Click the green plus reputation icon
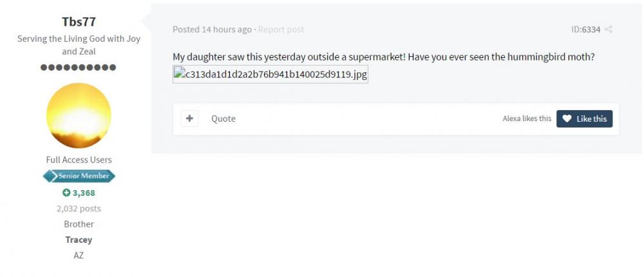Viewport: 644px width, 277px height. click(x=66, y=193)
